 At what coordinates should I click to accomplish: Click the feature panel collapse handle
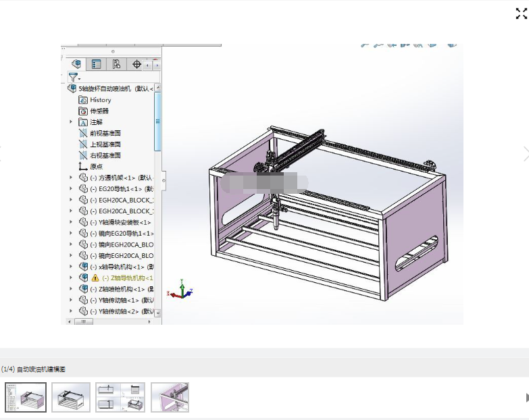pos(163,181)
